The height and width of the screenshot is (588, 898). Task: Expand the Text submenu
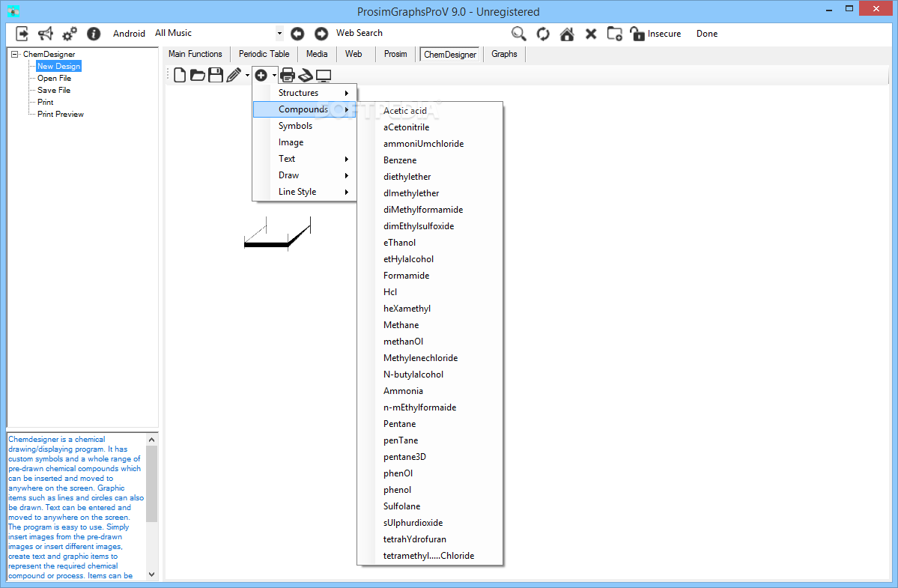pos(305,159)
